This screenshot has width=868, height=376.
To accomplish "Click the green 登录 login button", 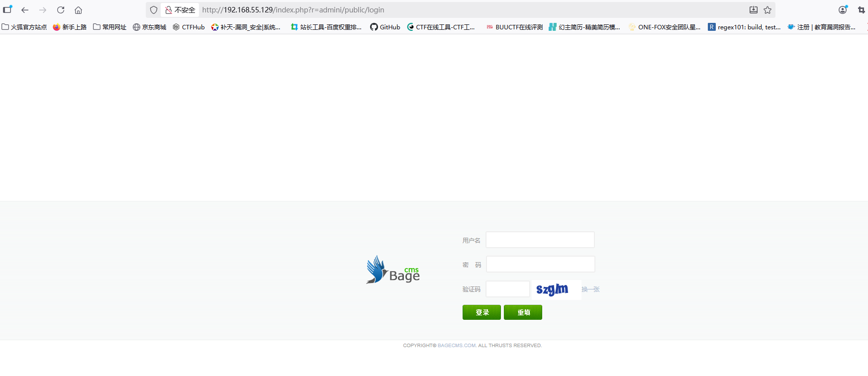I will pos(482,312).
